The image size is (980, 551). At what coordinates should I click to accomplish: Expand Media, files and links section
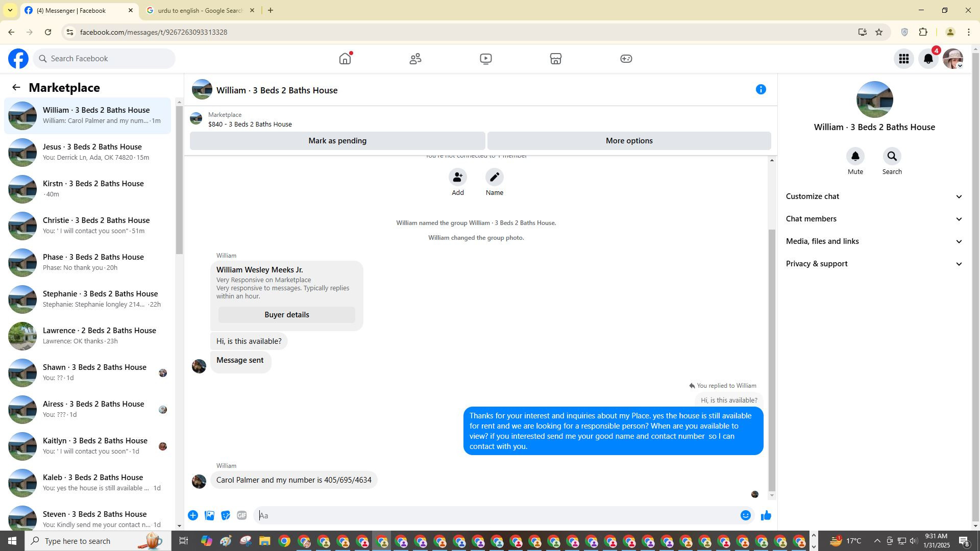pyautogui.click(x=874, y=241)
